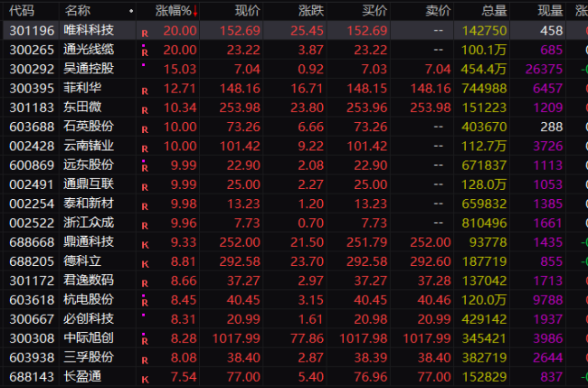Select stock name 中际旭创
Screen dimensions: 588x388
tap(89, 338)
